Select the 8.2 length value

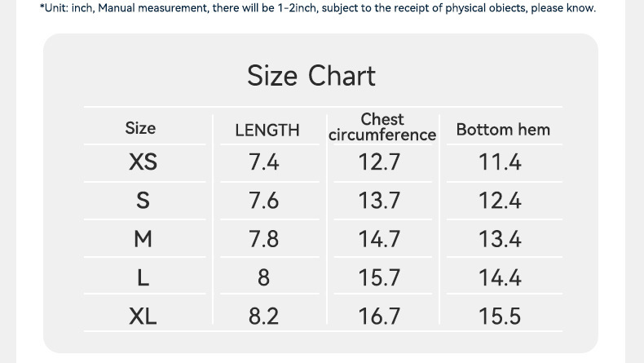click(x=264, y=316)
